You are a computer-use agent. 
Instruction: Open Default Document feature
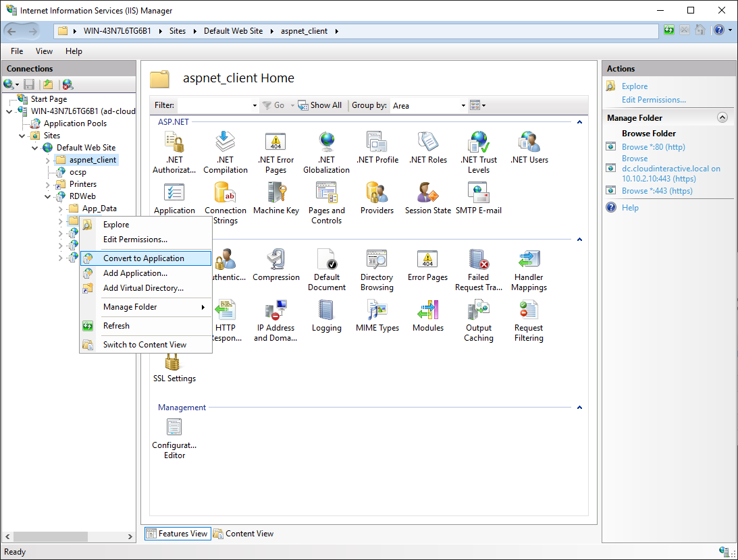tap(327, 270)
